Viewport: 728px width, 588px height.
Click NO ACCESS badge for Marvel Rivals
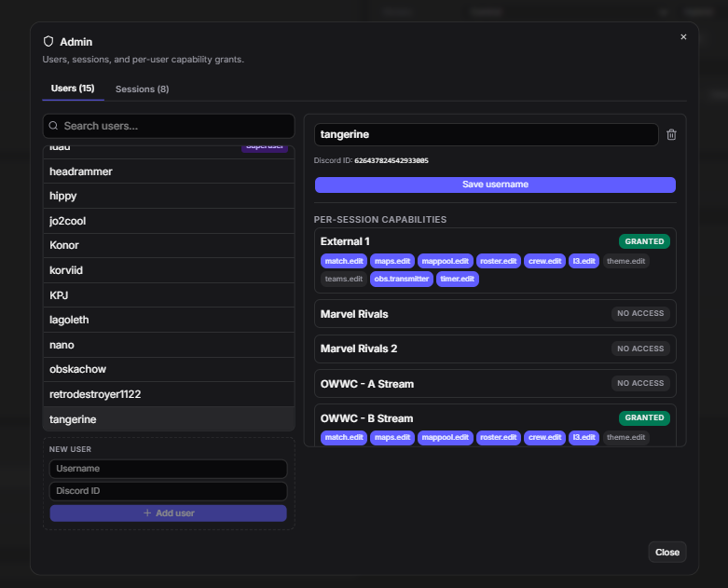[x=640, y=314]
